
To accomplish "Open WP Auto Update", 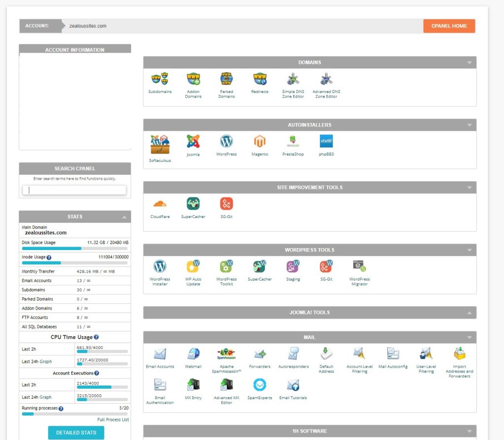I will [193, 266].
